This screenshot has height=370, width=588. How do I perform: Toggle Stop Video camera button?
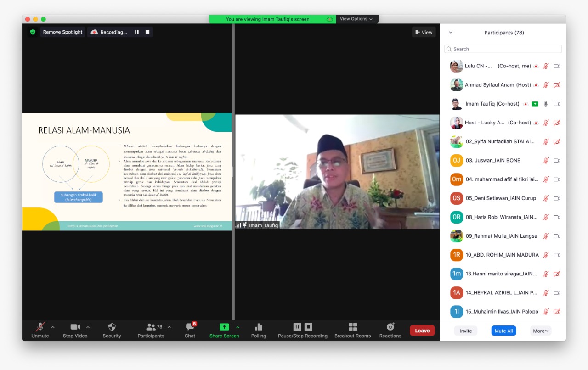(x=75, y=327)
